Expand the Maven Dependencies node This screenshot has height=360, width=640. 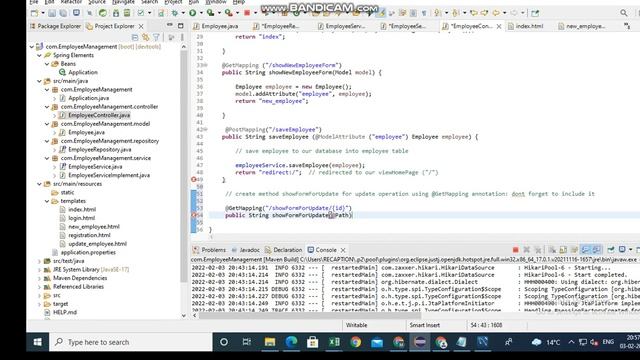(40, 278)
